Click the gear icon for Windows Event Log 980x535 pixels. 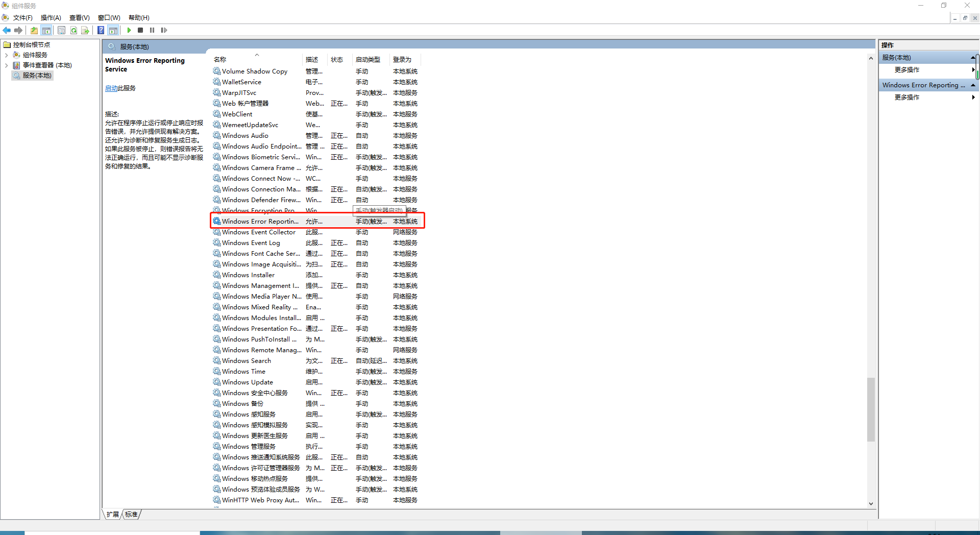pyautogui.click(x=217, y=242)
